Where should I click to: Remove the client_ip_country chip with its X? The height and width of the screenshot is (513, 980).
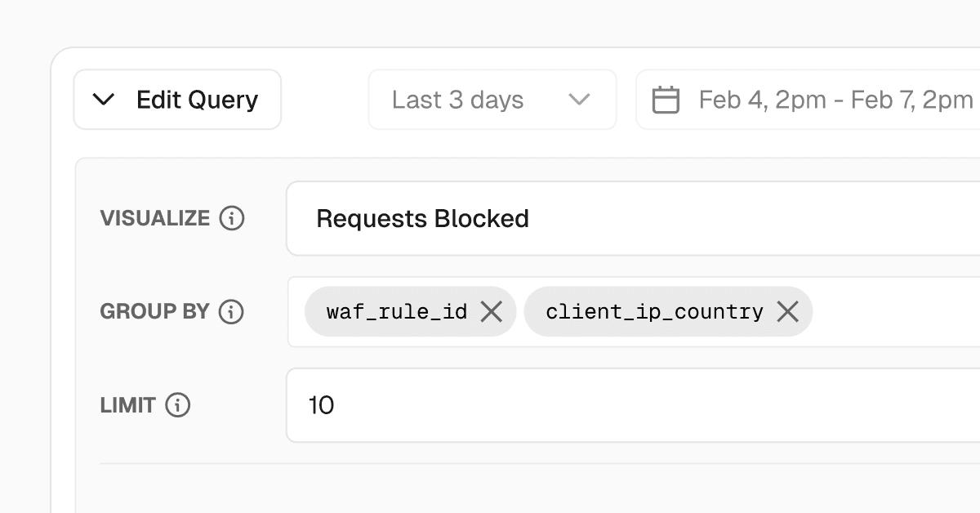tap(787, 311)
